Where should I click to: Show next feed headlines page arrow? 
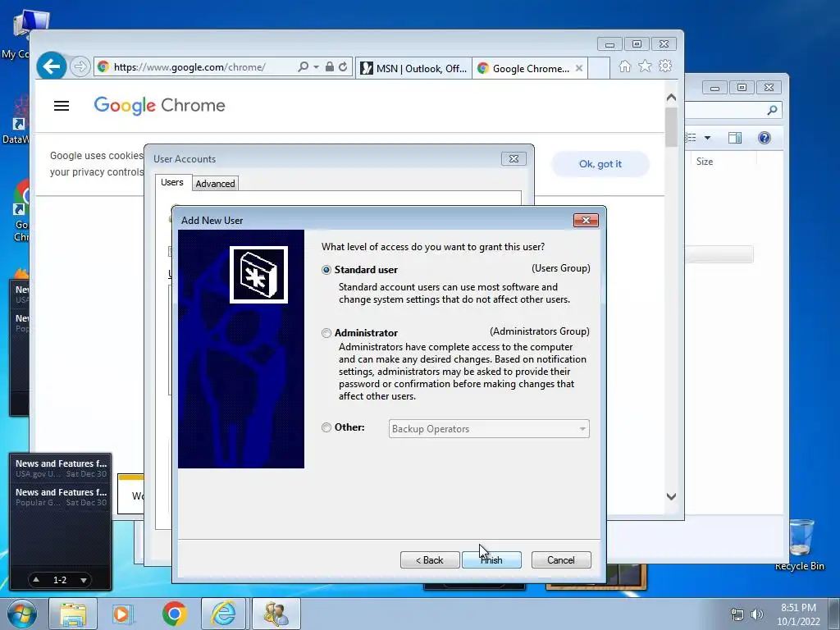tap(84, 580)
